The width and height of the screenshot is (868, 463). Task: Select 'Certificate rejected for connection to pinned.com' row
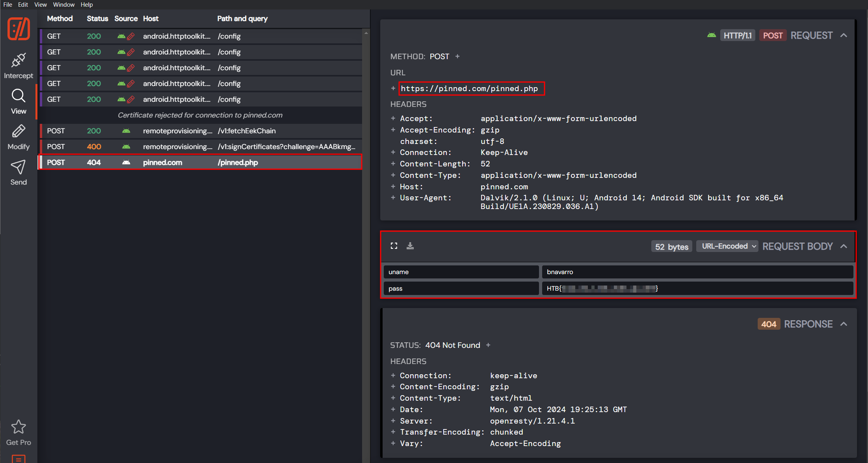tap(200, 115)
